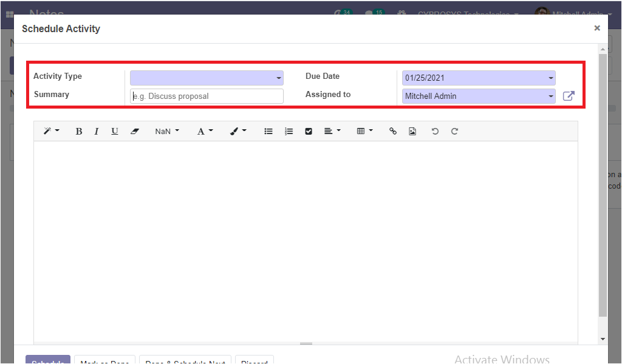Open the Due Date picker field
Viewport: 622px width, 364px height.
coord(479,78)
